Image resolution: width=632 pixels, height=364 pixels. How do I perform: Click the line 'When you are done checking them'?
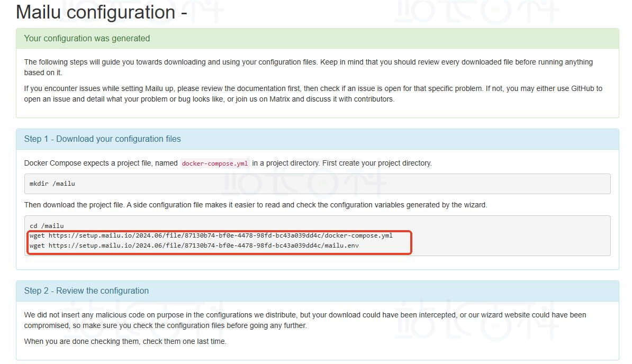(125, 341)
